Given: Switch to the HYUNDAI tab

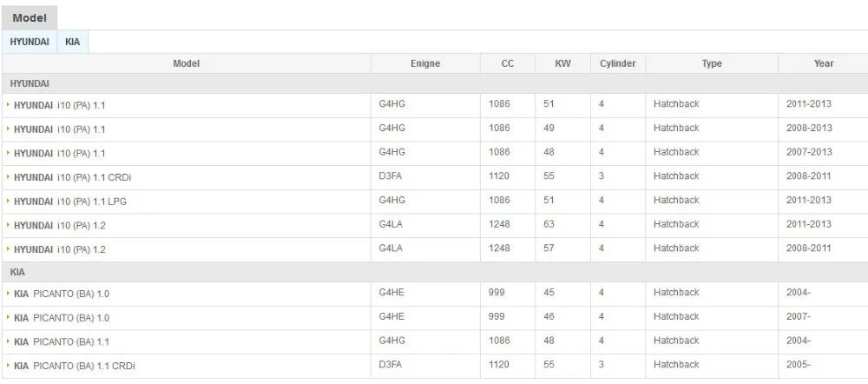Looking at the screenshot, I should pos(30,42).
